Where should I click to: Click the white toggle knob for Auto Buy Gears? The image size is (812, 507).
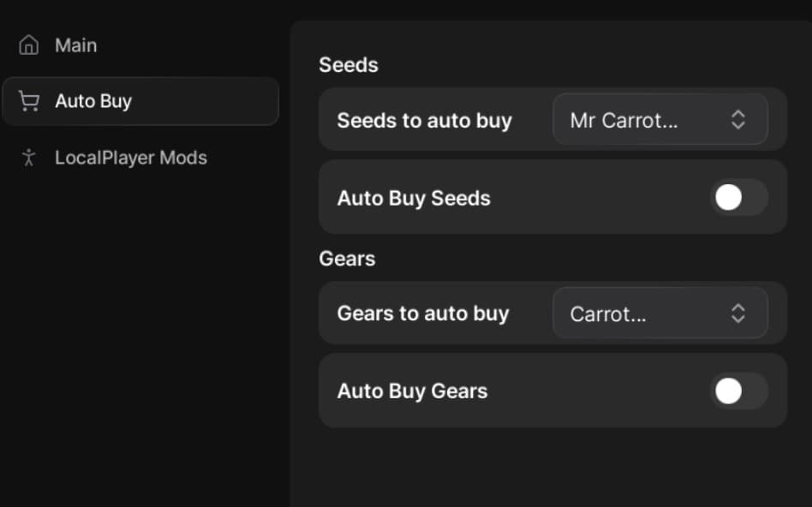pyautogui.click(x=729, y=391)
